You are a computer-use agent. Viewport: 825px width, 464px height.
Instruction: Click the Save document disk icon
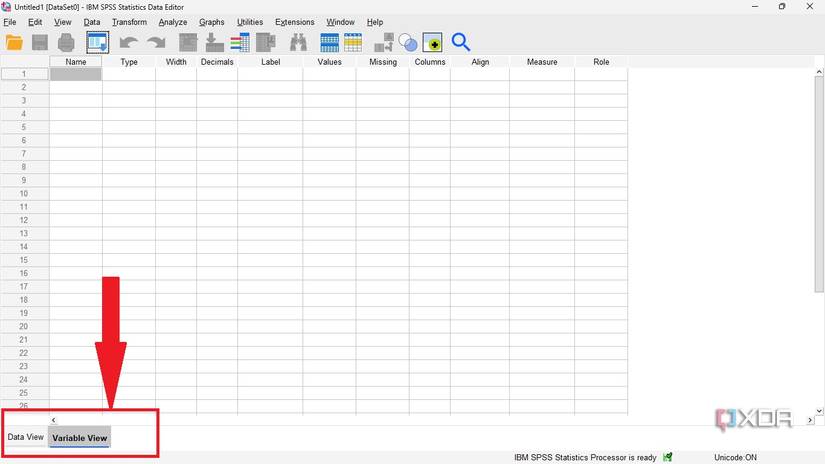click(x=40, y=43)
